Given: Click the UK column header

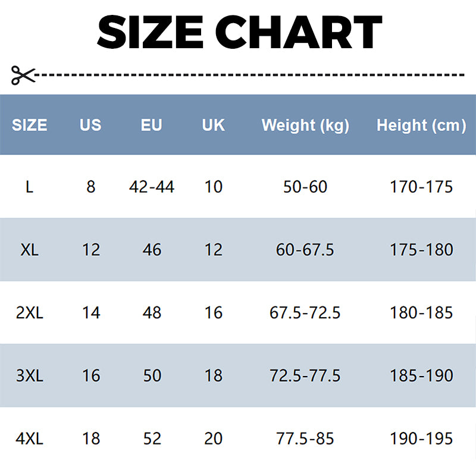Looking at the screenshot, I should point(213,125).
